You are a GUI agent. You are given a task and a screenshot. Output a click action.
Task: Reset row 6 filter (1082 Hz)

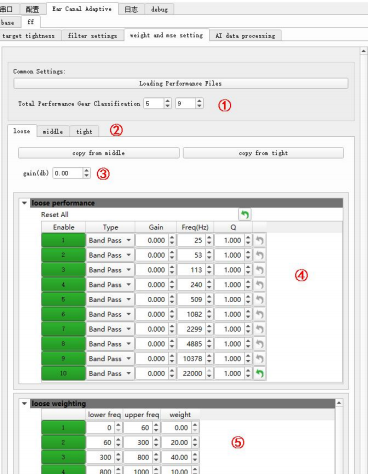tap(260, 314)
